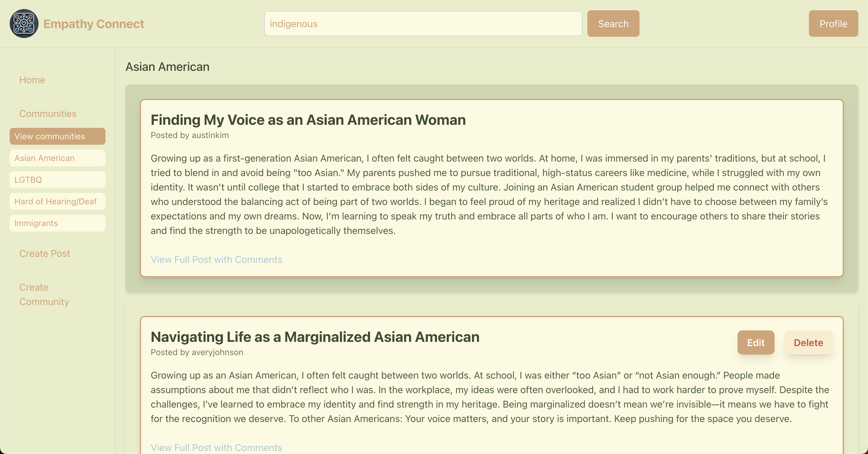Collapse the View communities list
The width and height of the screenshot is (868, 454).
point(57,136)
